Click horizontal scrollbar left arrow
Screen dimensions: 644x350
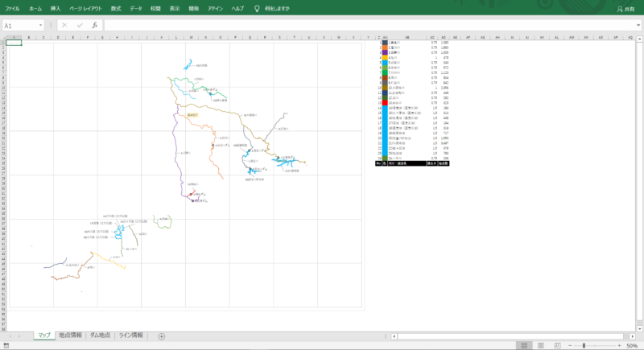pyautogui.click(x=394, y=336)
